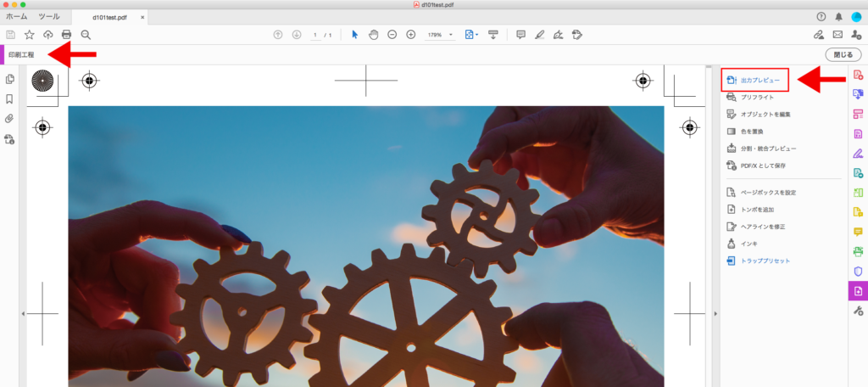Viewport: 868px width, 387px height.
Task: Open 出力プレビュー in print production panel
Action: coord(754,81)
